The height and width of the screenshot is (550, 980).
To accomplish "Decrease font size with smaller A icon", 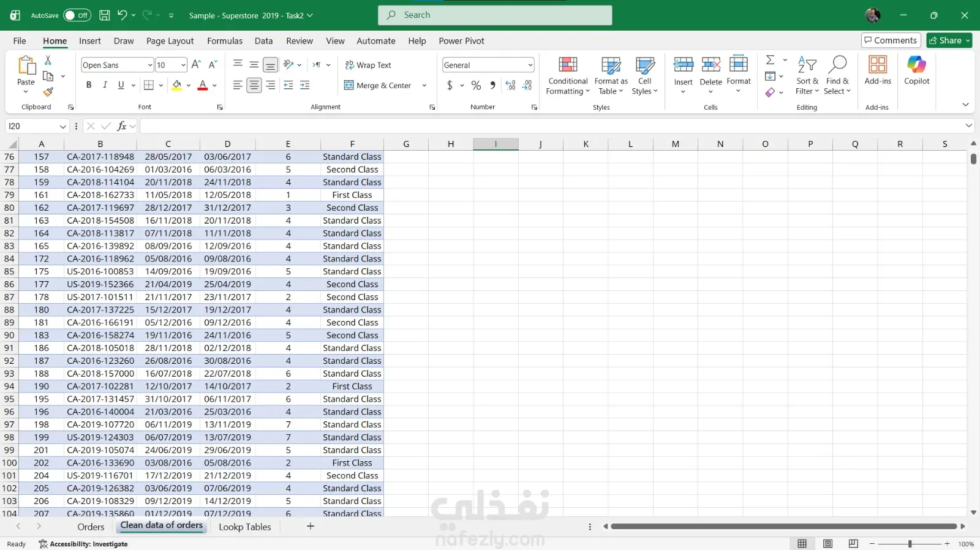I will tap(213, 64).
